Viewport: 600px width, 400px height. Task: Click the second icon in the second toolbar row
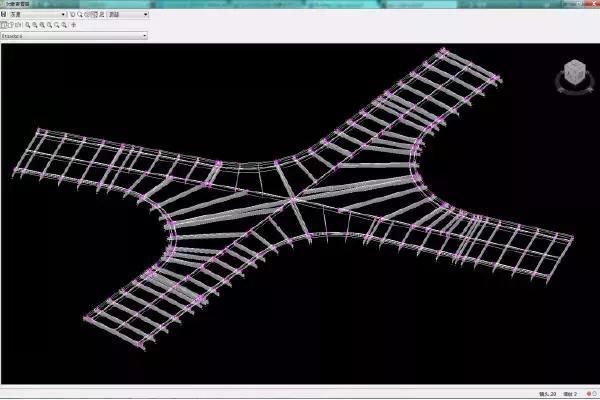[x=12, y=25]
